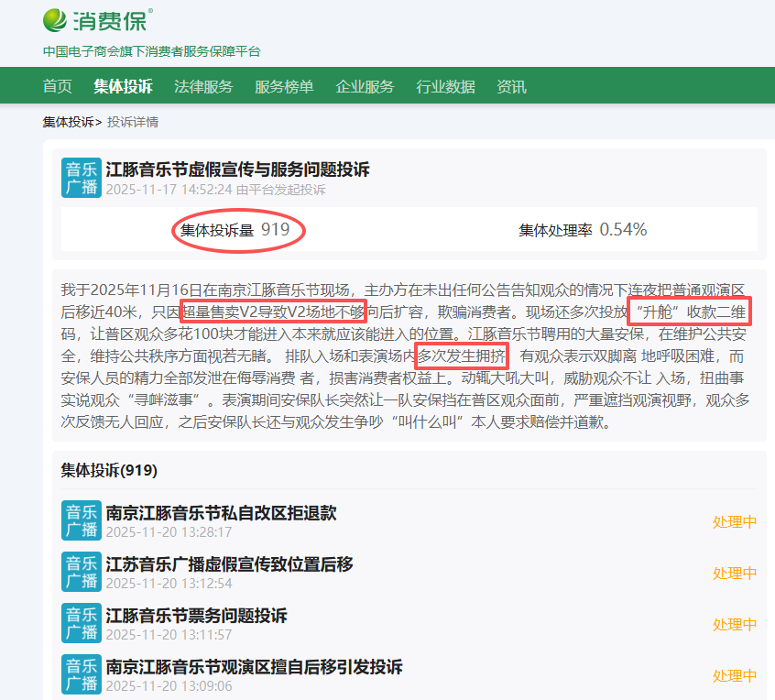Click 音乐广播 icon next to 江豚音乐节票务问题投诉
Viewport: 775px width, 700px height.
81,624
